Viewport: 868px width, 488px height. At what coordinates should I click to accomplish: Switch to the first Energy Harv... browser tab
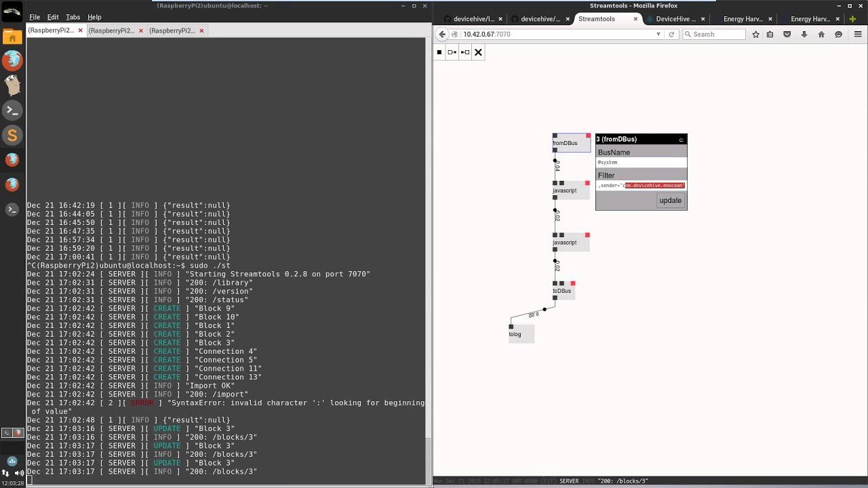pyautogui.click(x=743, y=19)
